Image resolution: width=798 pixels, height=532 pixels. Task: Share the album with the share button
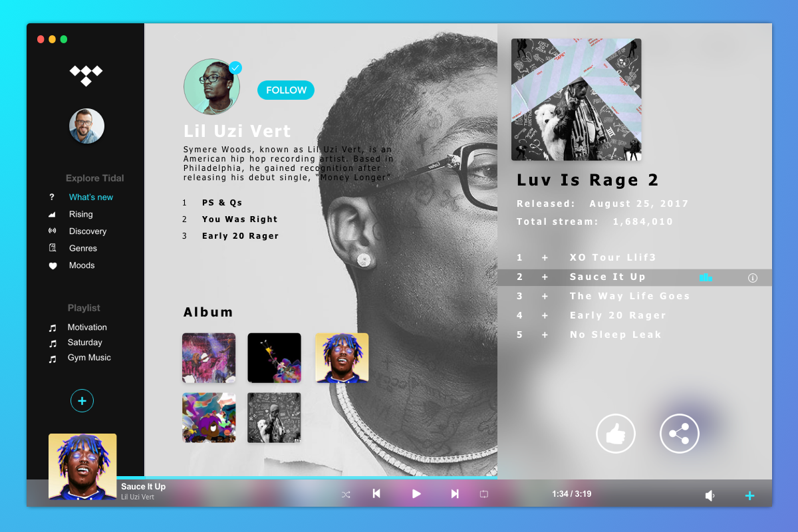coord(680,434)
